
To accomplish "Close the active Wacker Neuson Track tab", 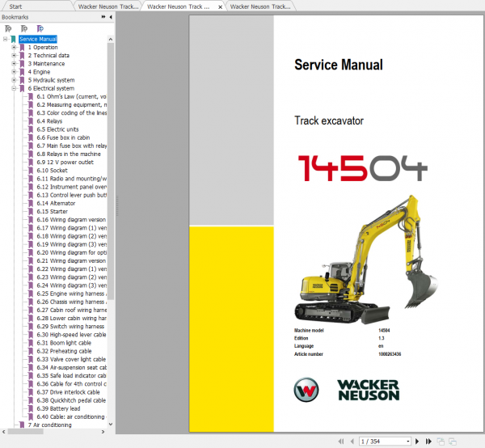I will [220, 6].
